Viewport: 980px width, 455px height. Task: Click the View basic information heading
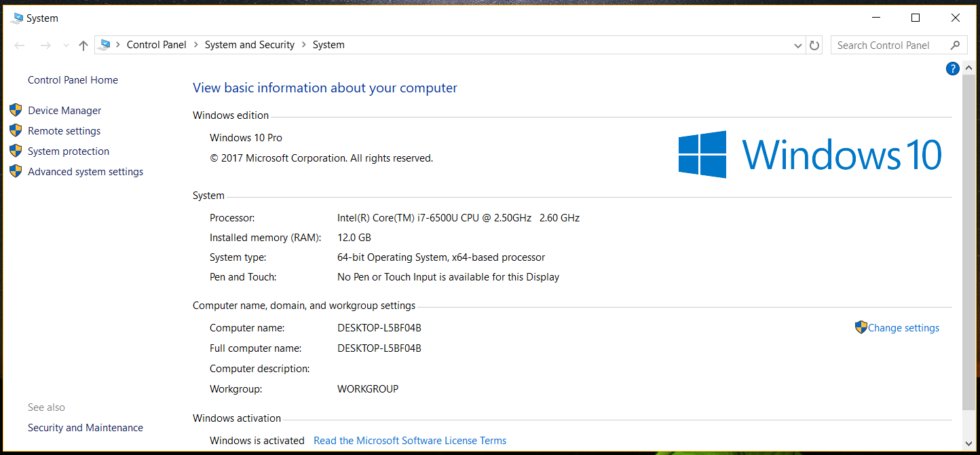325,88
